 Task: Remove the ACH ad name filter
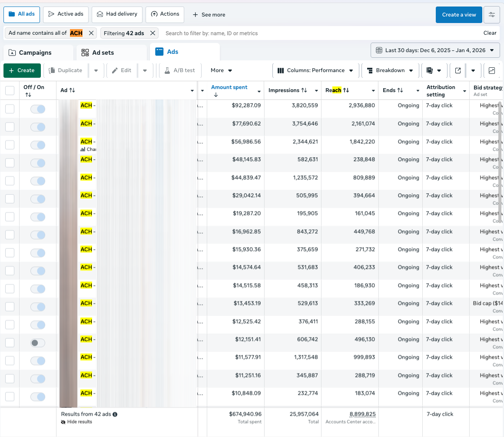point(91,33)
